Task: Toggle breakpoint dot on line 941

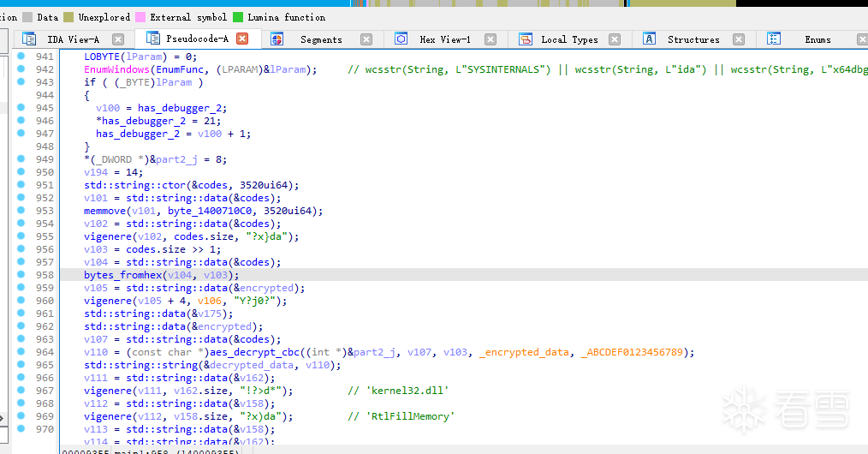Action: coord(21,56)
